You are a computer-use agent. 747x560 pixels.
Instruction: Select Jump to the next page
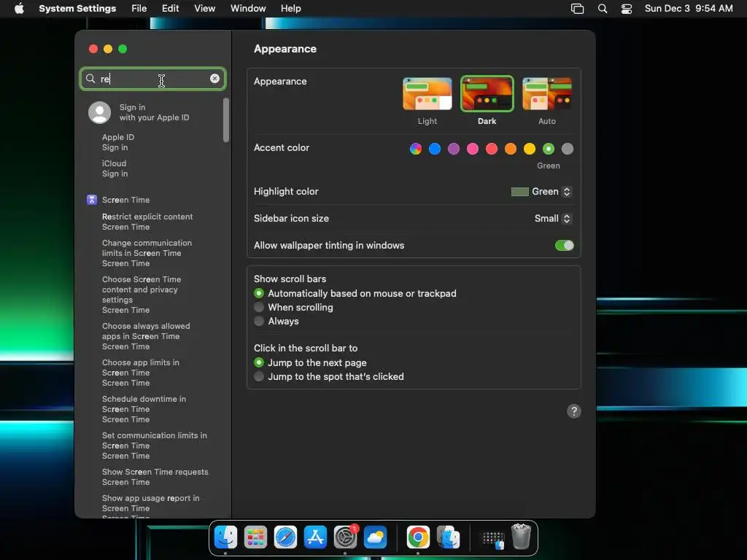pyautogui.click(x=259, y=362)
